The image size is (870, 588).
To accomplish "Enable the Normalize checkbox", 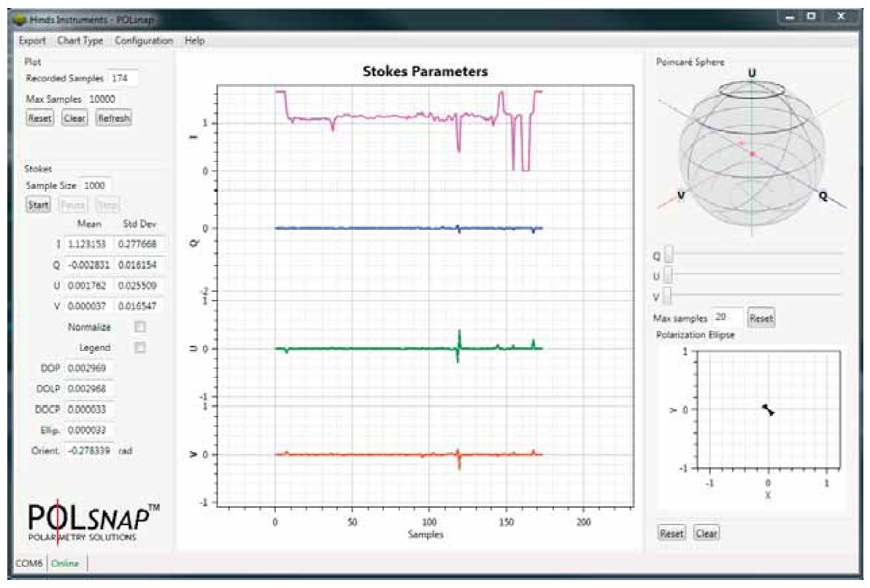I will point(140,328).
